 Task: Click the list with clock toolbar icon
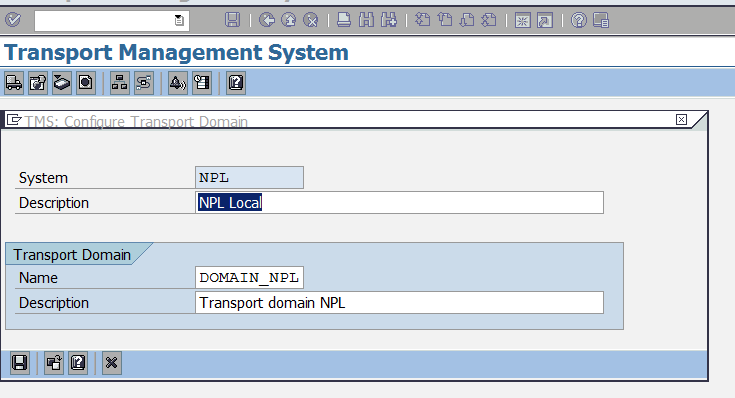202,83
